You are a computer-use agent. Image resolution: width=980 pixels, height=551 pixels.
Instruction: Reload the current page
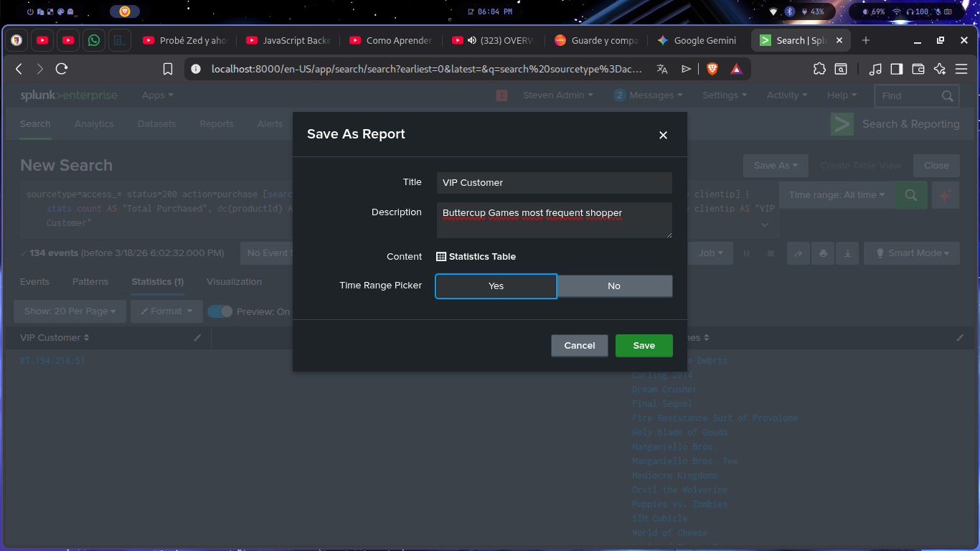pyautogui.click(x=62, y=69)
